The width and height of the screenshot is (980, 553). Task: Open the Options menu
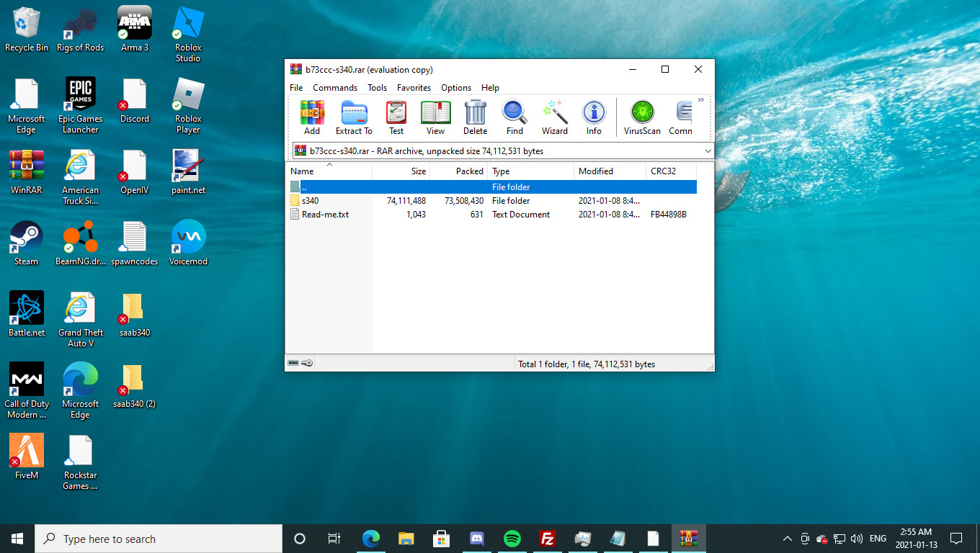pyautogui.click(x=456, y=88)
